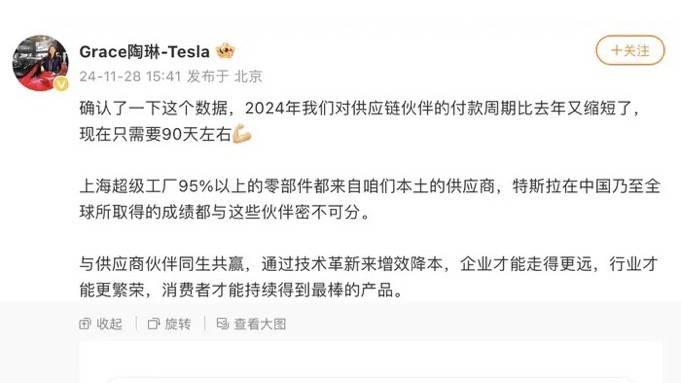Follow the user with +关注 button
Viewport: 681px width, 383px height.
coord(630,50)
